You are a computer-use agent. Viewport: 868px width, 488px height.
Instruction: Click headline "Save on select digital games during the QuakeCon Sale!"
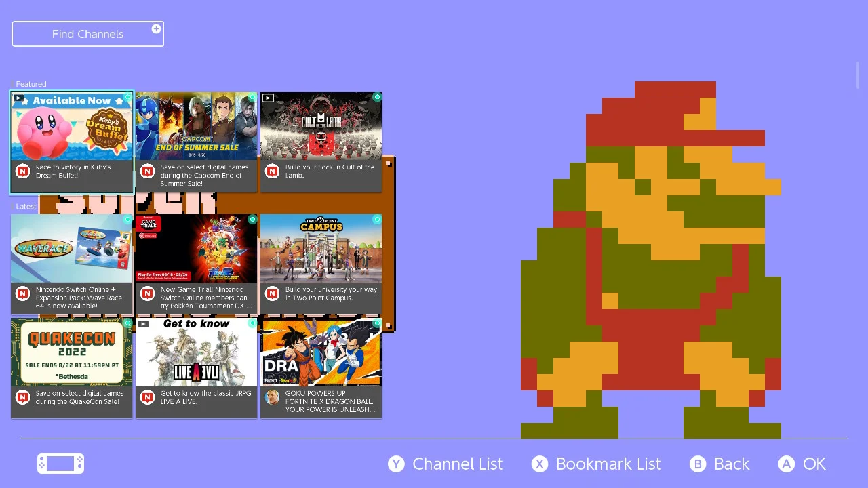coord(79,397)
